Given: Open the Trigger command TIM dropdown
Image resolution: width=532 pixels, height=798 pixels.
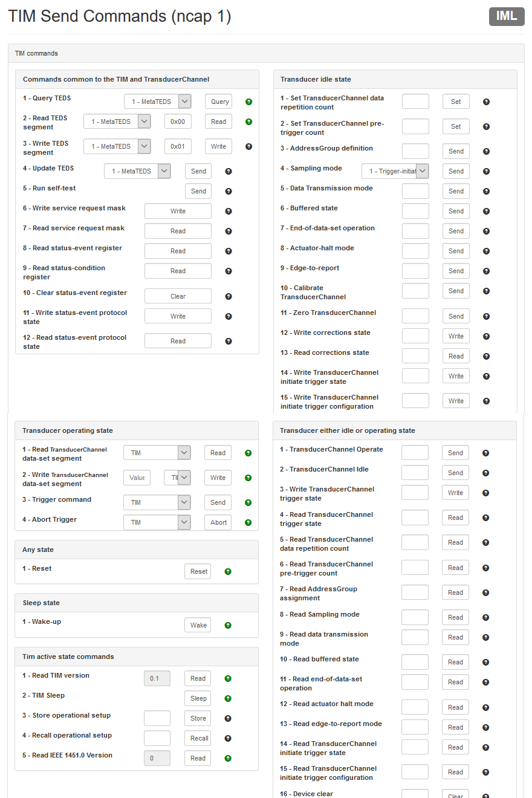Looking at the screenshot, I should [157, 502].
